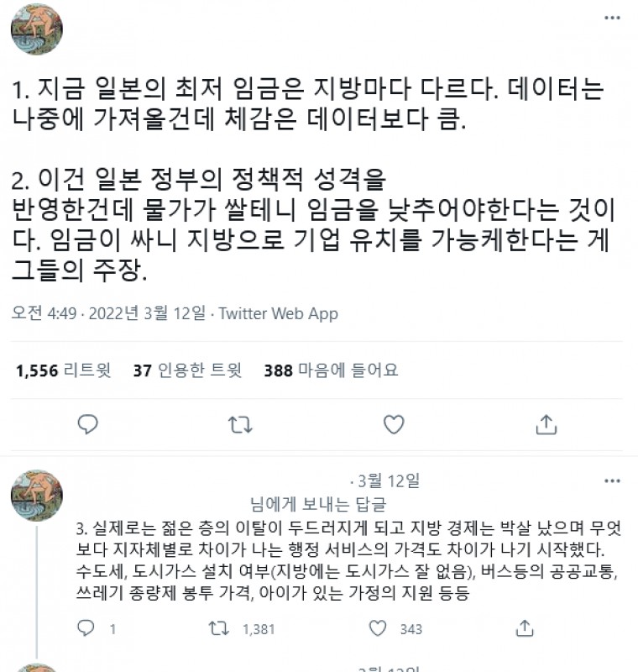Click the Twitter Web App source link

[279, 314]
